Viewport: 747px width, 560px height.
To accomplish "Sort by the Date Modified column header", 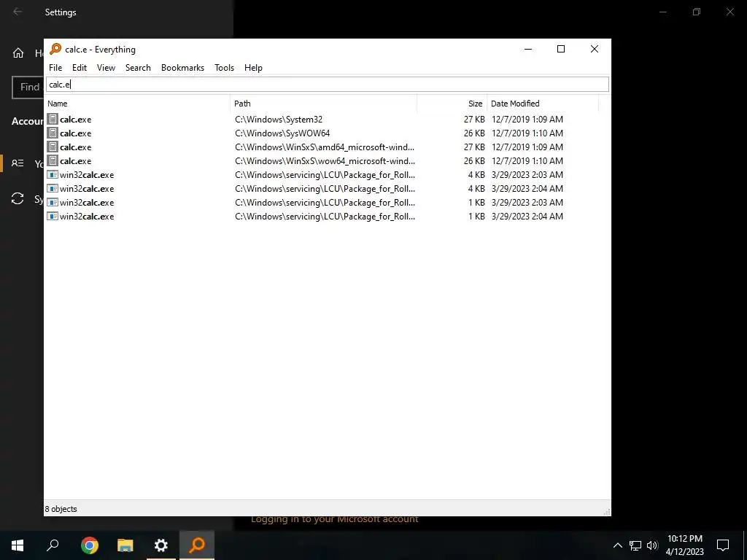I will [x=543, y=104].
